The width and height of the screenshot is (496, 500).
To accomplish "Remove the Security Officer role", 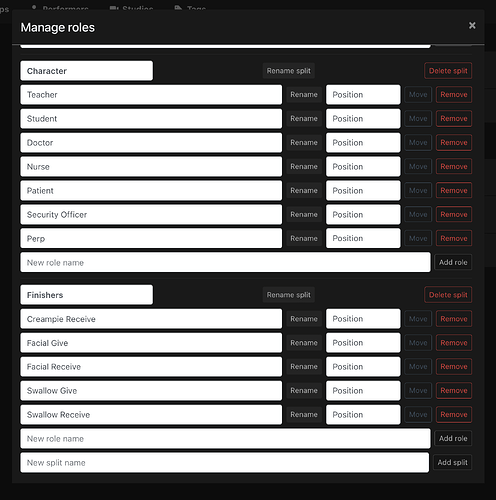I will pos(454,215).
